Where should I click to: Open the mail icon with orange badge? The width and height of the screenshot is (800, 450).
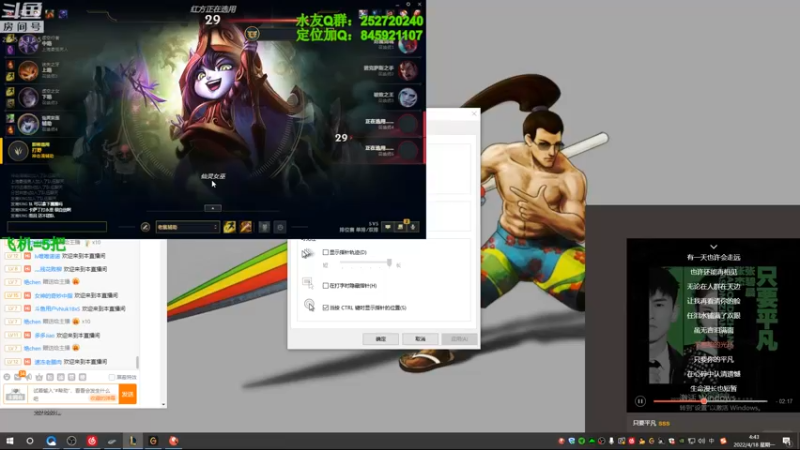[x=18, y=377]
